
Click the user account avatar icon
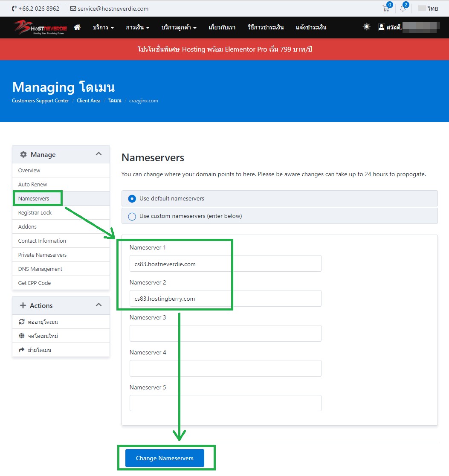pyautogui.click(x=381, y=27)
